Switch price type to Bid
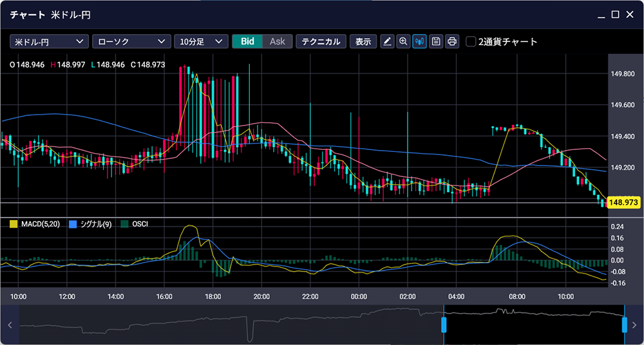Image resolution: width=644 pixels, height=345 pixels. click(x=247, y=41)
